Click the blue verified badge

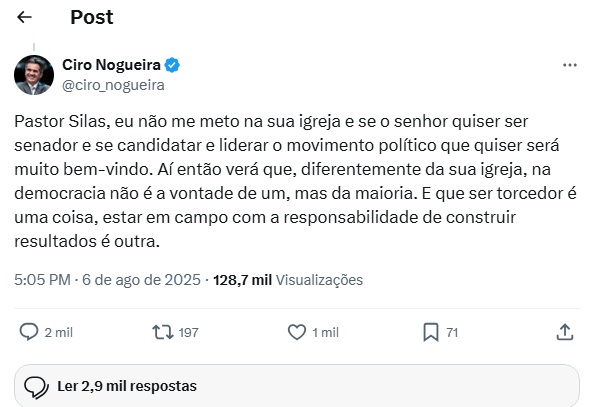point(172,65)
